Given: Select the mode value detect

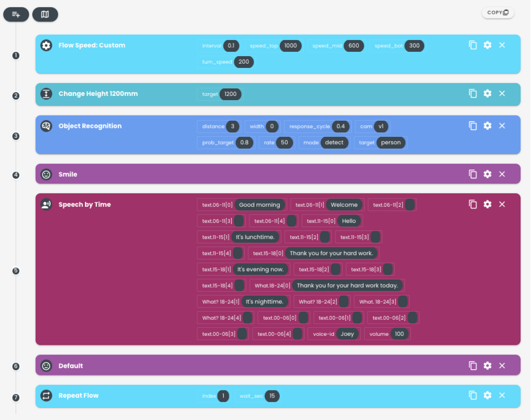Looking at the screenshot, I should point(334,143).
